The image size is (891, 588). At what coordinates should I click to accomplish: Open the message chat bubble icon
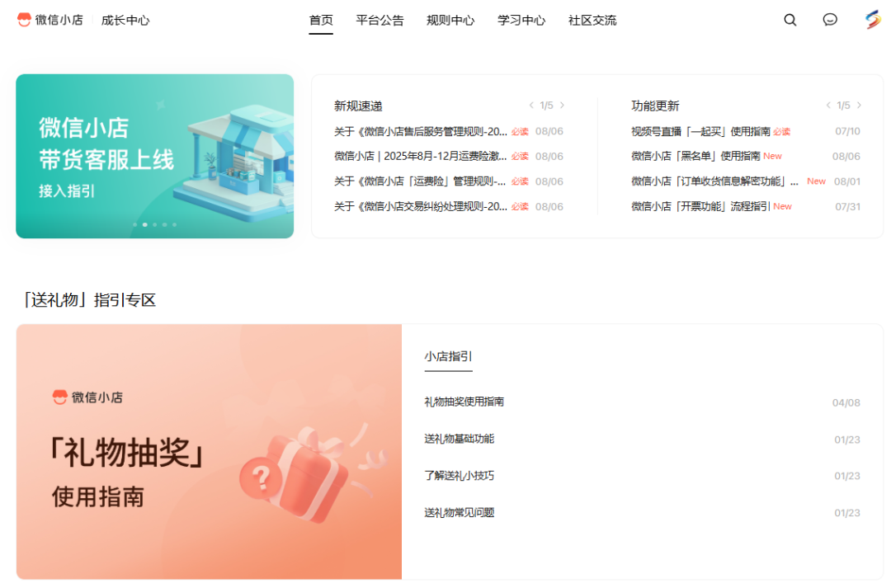pos(830,20)
